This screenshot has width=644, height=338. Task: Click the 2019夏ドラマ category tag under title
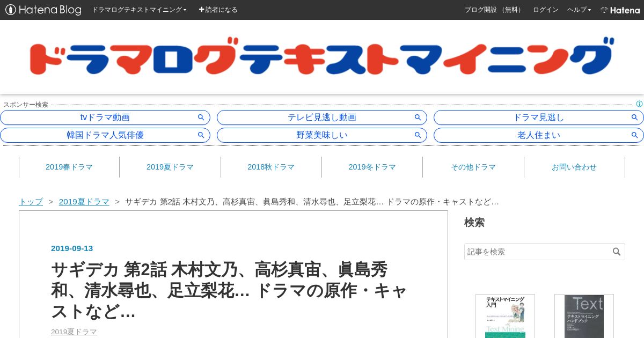(74, 332)
